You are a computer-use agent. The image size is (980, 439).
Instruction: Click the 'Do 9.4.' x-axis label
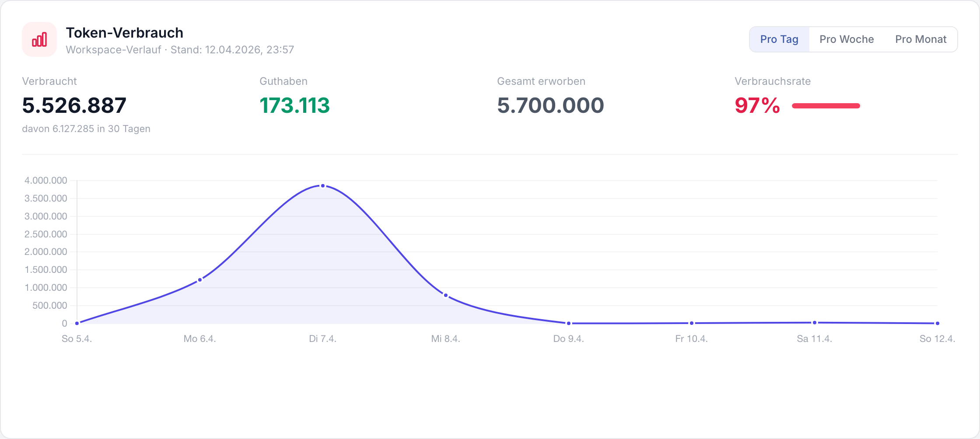pos(569,339)
